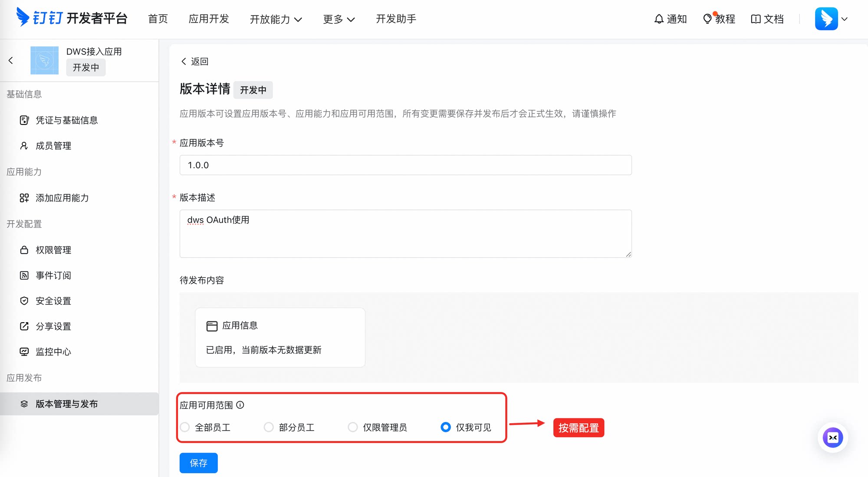Image resolution: width=868 pixels, height=477 pixels.
Task: Open the user avatar dropdown arrow
Action: point(844,19)
